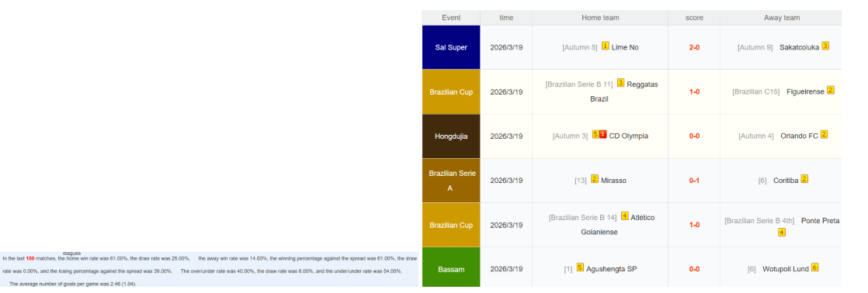This screenshot has width=868, height=293.
Task: Open the Figueirense team link
Action: [x=805, y=91]
